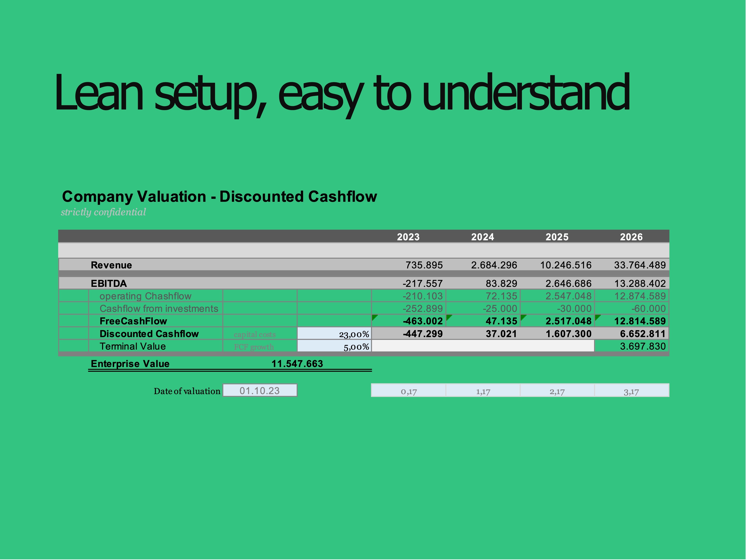Click the EBITDA row label

(x=109, y=283)
